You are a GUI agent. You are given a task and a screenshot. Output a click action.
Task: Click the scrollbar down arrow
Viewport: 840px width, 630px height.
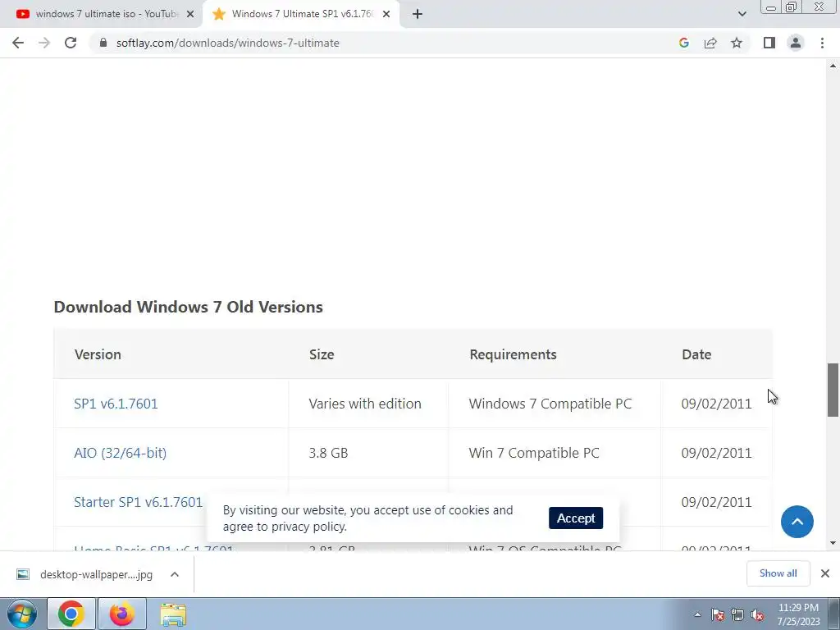833,543
